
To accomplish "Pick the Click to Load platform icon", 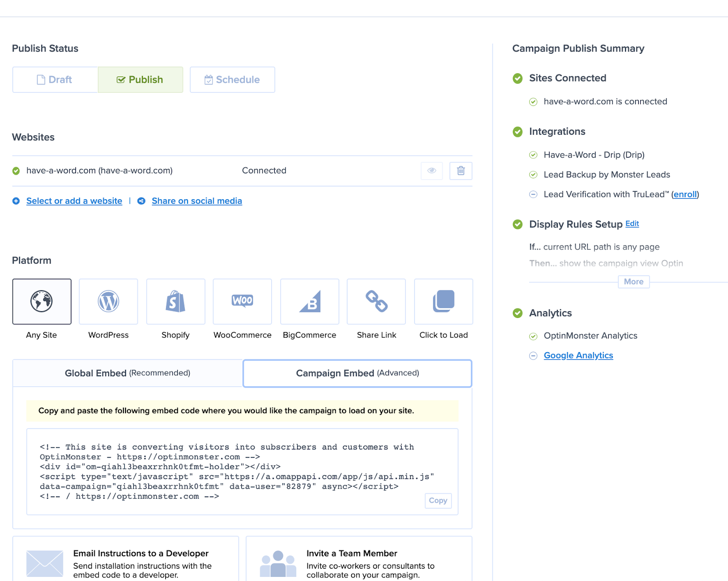I will 444,302.
